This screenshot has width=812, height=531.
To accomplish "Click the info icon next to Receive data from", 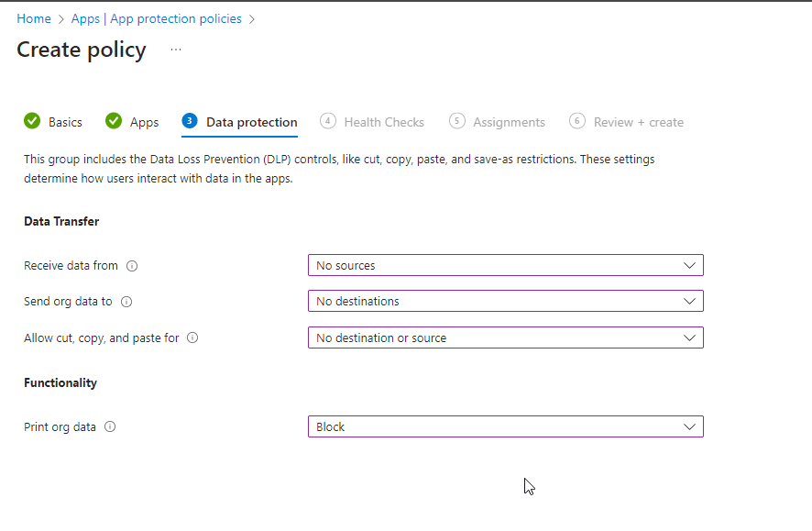I will point(131,266).
